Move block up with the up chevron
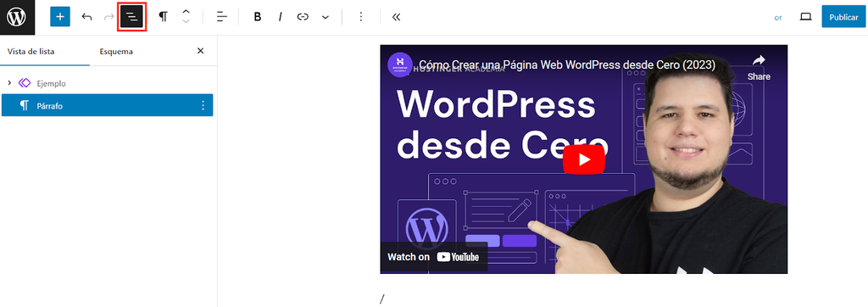Viewport: 868px width, 307px height. point(186,12)
